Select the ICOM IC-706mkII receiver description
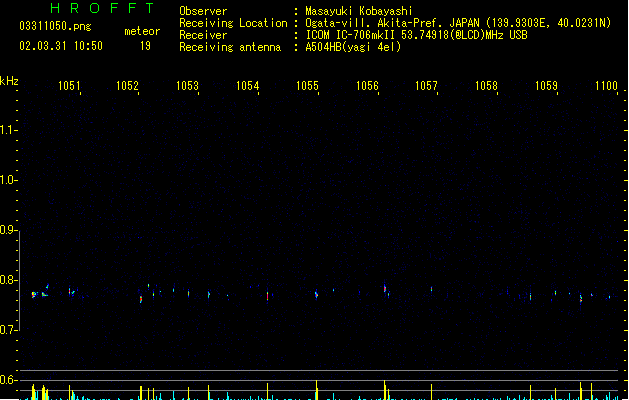The width and height of the screenshot is (629, 400). 416,35
